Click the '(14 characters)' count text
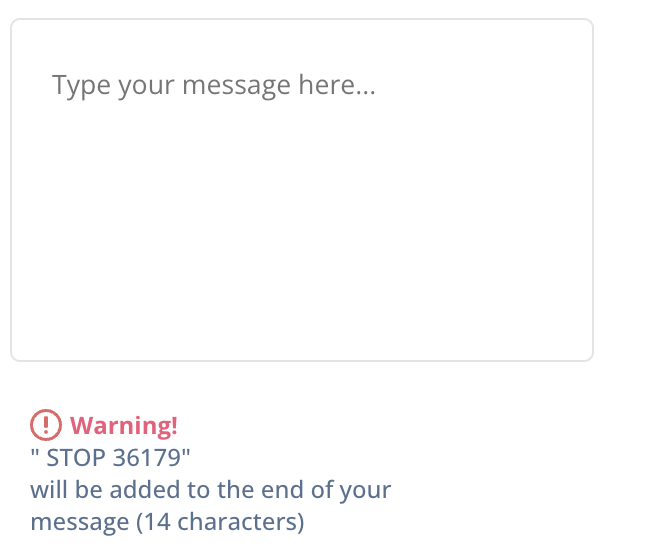Screen dimensions: 646x546 click(x=220, y=522)
